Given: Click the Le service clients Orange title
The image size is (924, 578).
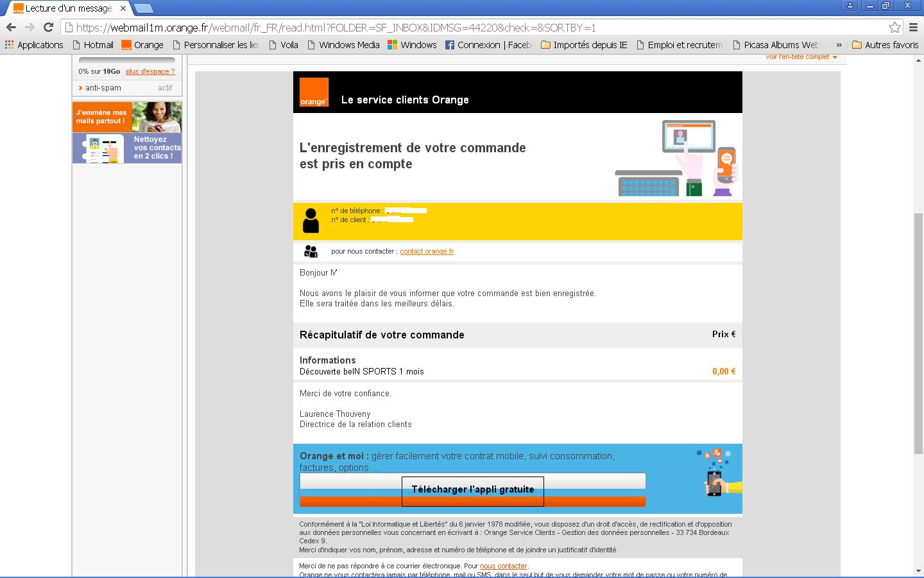Looking at the screenshot, I should pos(405,100).
